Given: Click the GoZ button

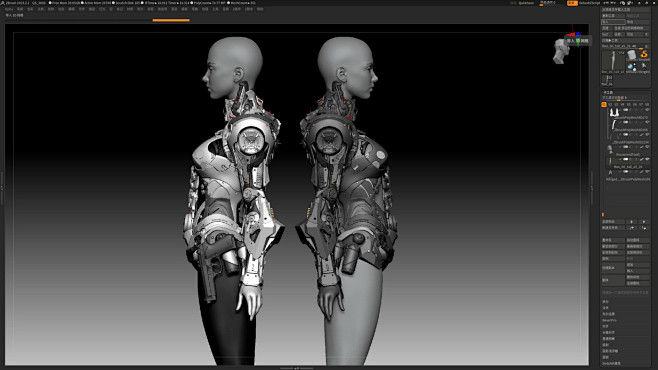Looking at the screenshot, I should coord(607,34).
